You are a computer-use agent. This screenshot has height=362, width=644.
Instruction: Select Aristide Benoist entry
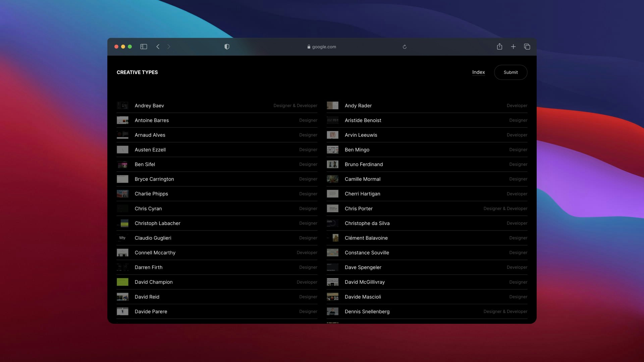pos(427,120)
